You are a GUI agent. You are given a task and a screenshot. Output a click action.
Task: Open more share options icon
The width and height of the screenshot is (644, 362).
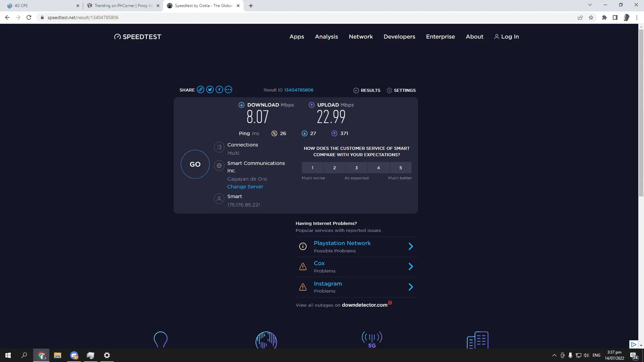[228, 89]
